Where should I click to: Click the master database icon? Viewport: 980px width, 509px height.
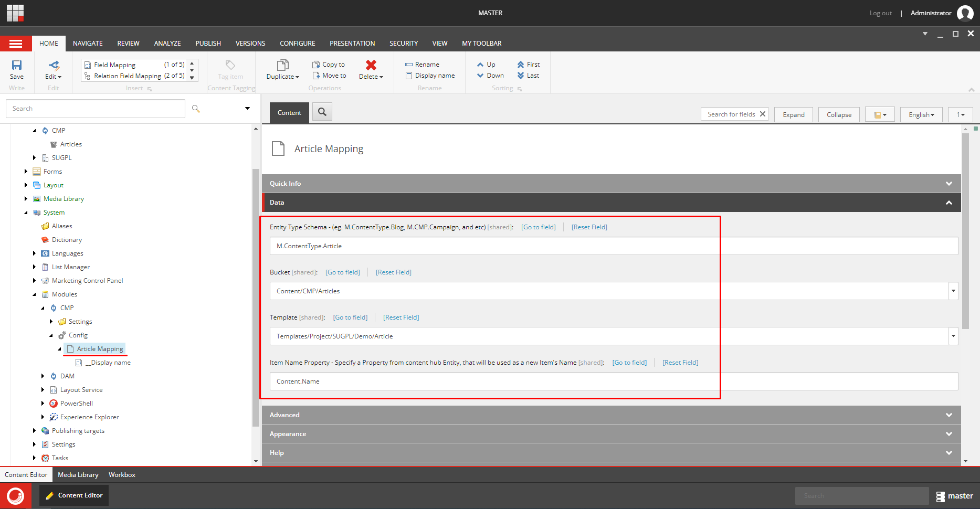tap(940, 496)
